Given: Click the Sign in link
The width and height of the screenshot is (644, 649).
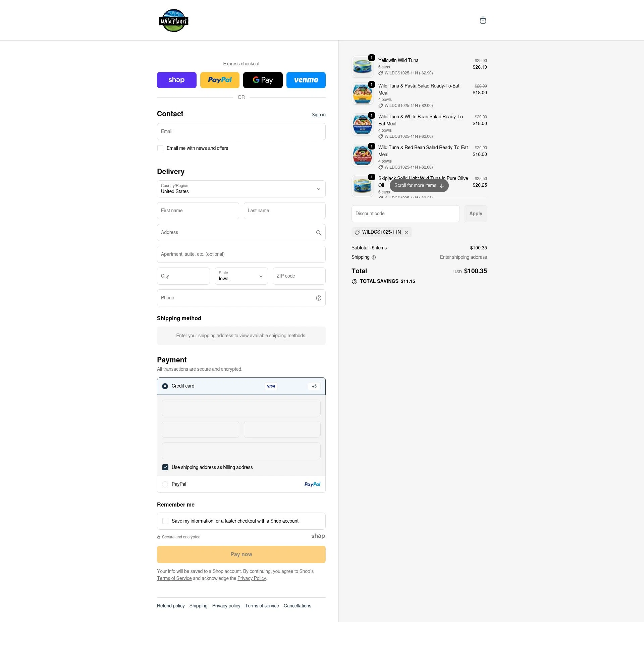Looking at the screenshot, I should [x=318, y=115].
